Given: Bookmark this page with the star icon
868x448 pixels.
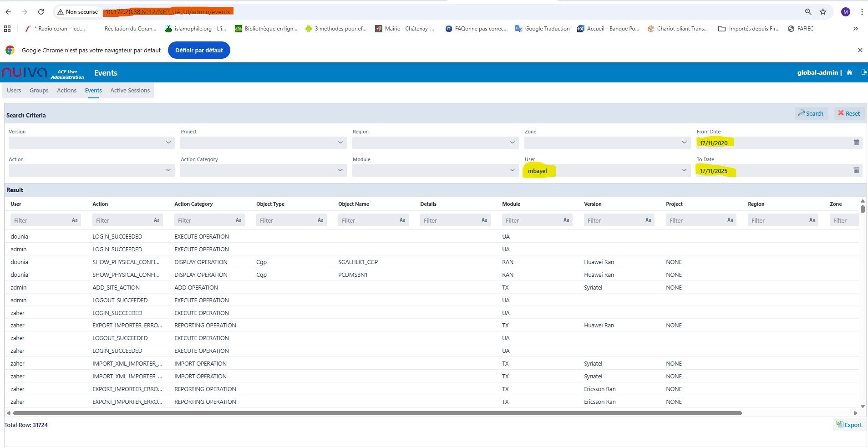Looking at the screenshot, I should tap(823, 12).
